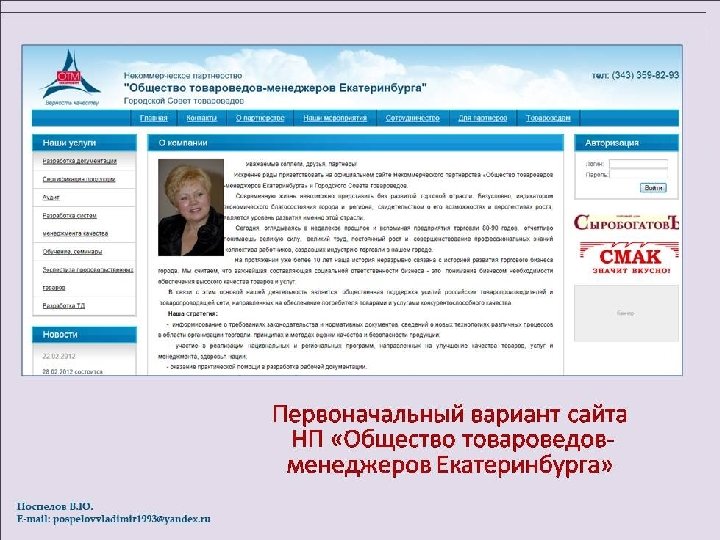This screenshot has height=540, width=720.
Task: Open the second service link below Разработка документации
Action: click(79, 180)
